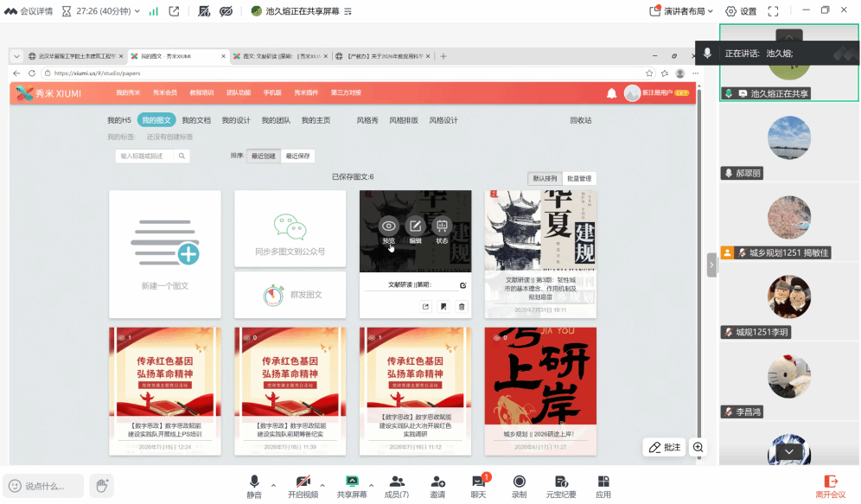Turn on the camera video icon

pos(303,482)
